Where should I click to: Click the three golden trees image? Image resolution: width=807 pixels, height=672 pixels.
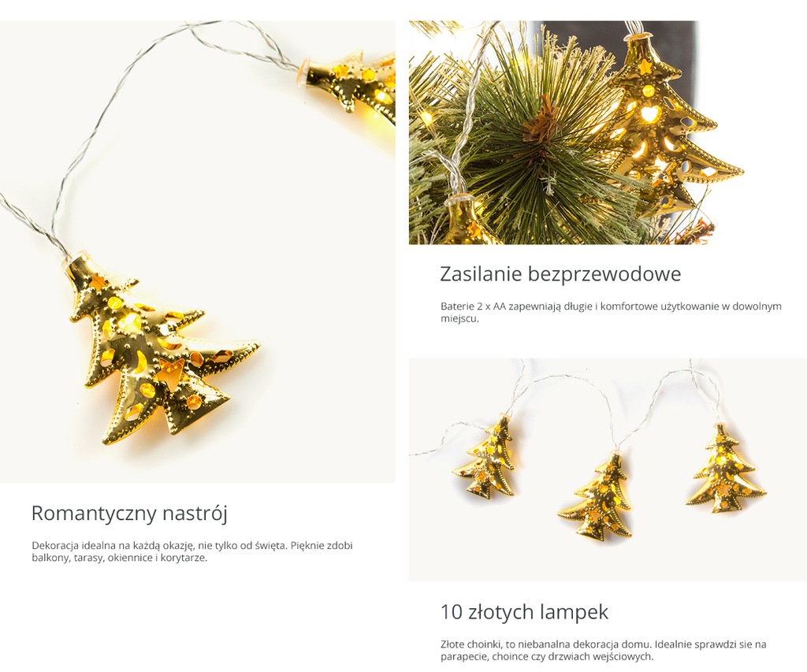[x=608, y=470]
